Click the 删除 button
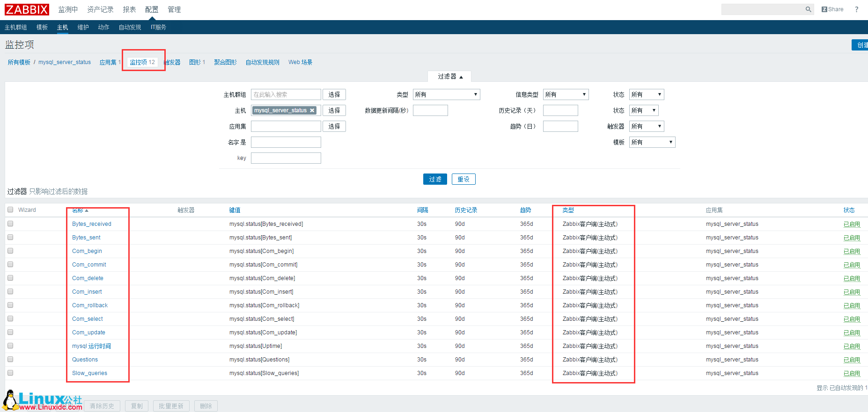 point(206,406)
